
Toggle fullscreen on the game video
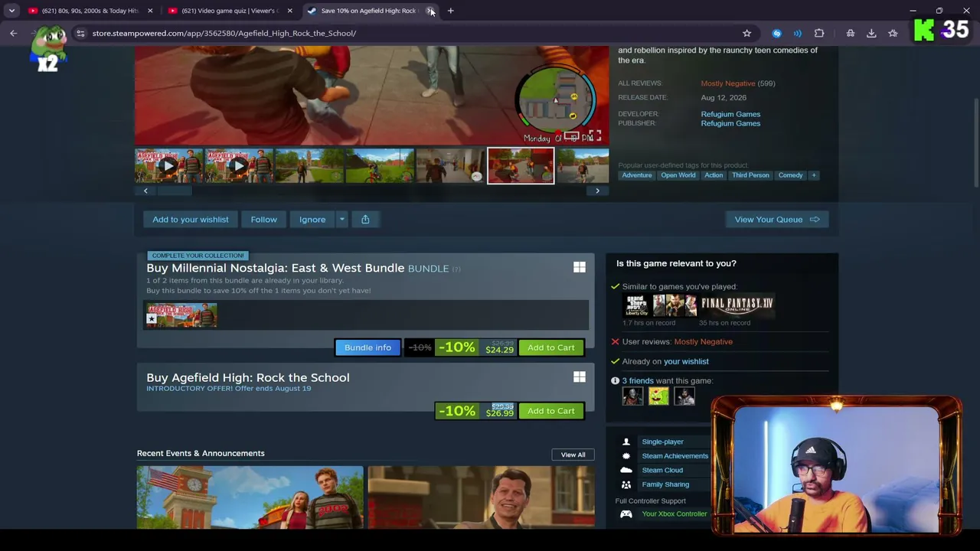point(595,136)
